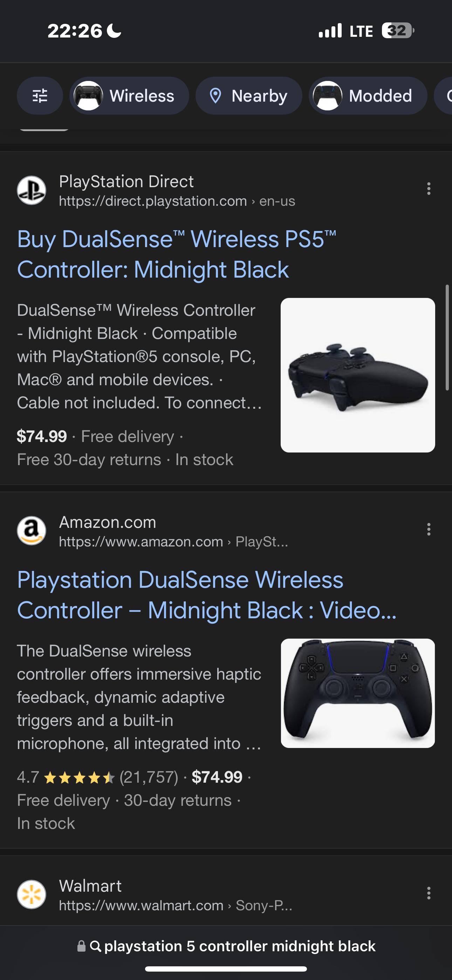
Task: Tap the lock icon in address bar
Action: [x=81, y=946]
